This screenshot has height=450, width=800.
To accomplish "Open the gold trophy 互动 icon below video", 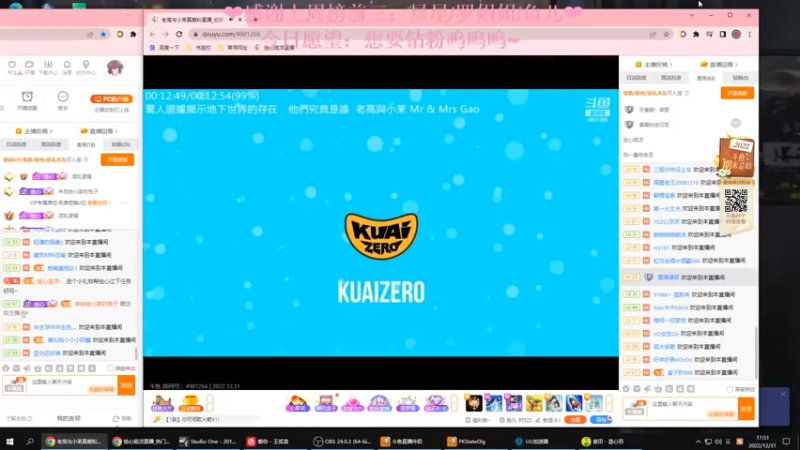I will pos(190,404).
